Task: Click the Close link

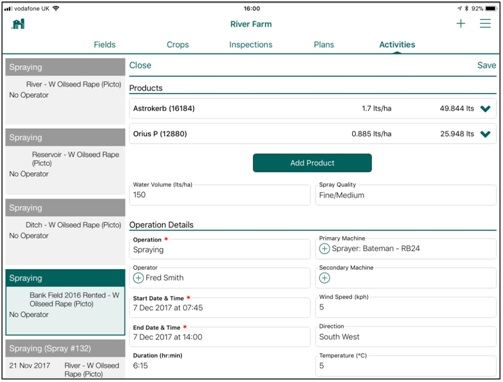Action: (140, 65)
